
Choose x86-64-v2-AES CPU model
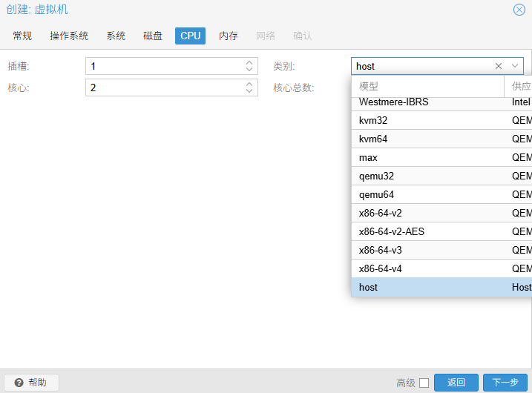coord(391,231)
